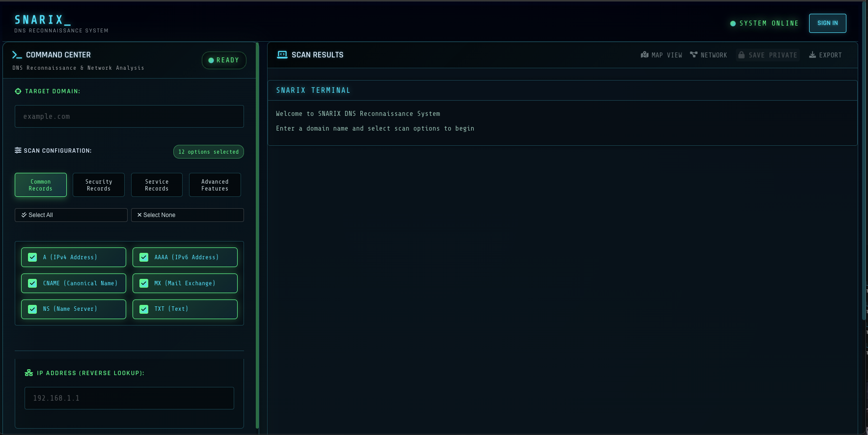Switch to the Common Records tab
Screen dimensions: 868x435
click(x=41, y=185)
